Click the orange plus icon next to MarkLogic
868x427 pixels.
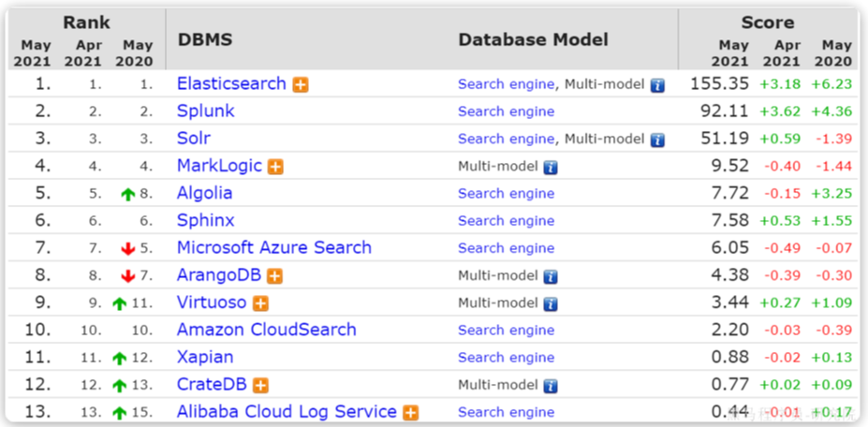[x=275, y=167]
